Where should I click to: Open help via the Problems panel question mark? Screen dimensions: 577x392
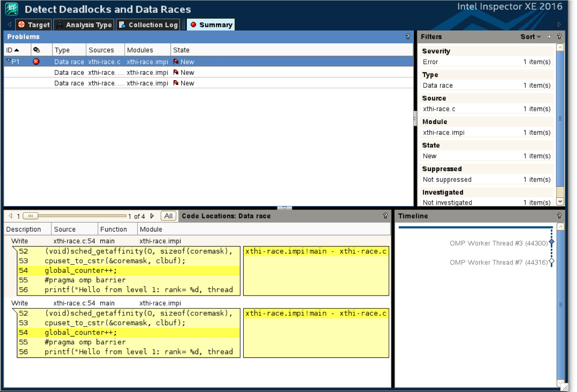pyautogui.click(x=407, y=37)
